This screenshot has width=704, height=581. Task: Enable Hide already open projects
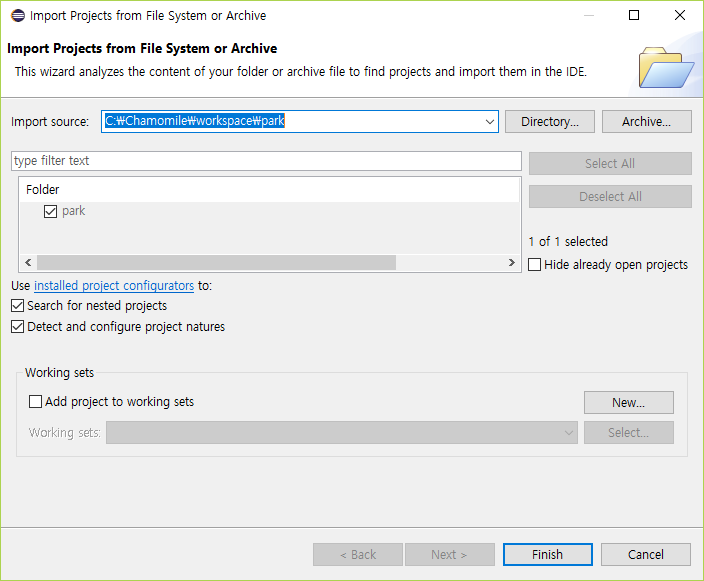[x=535, y=265]
